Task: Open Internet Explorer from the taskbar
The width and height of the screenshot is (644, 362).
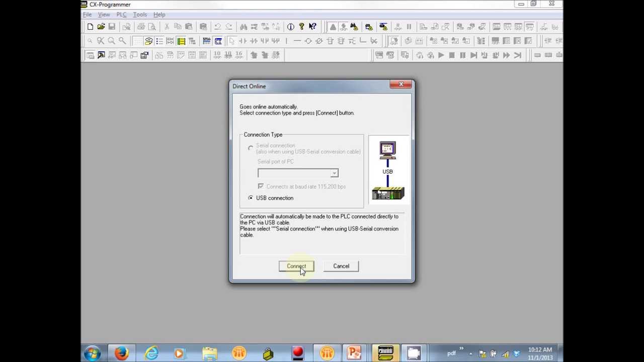Action: click(151, 353)
